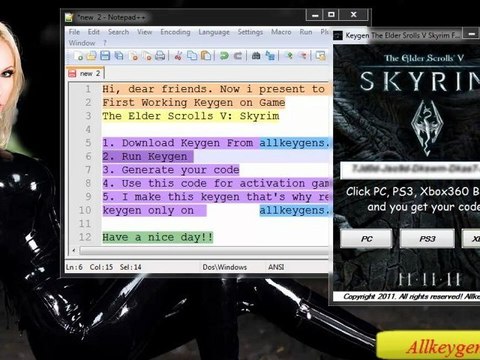The image size is (480, 360).
Task: Open the Replace toolbar icon
Action: coord(270,56)
